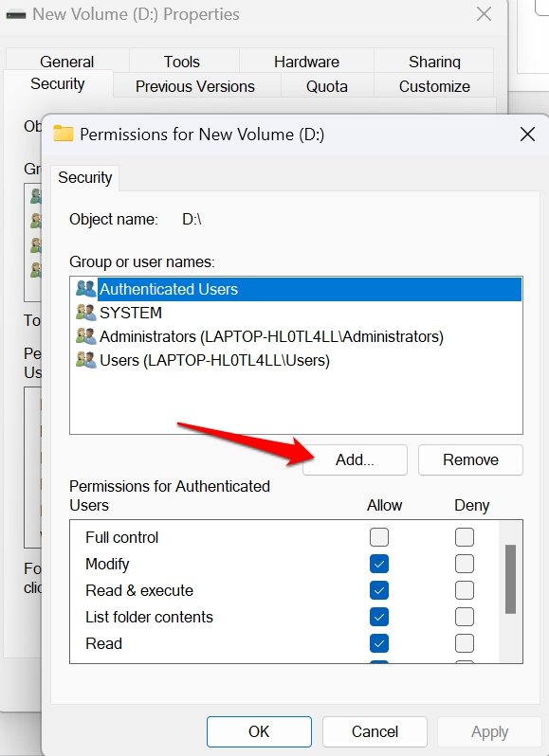Click the List folder contents label
The height and width of the screenshot is (756, 549).
[149, 617]
